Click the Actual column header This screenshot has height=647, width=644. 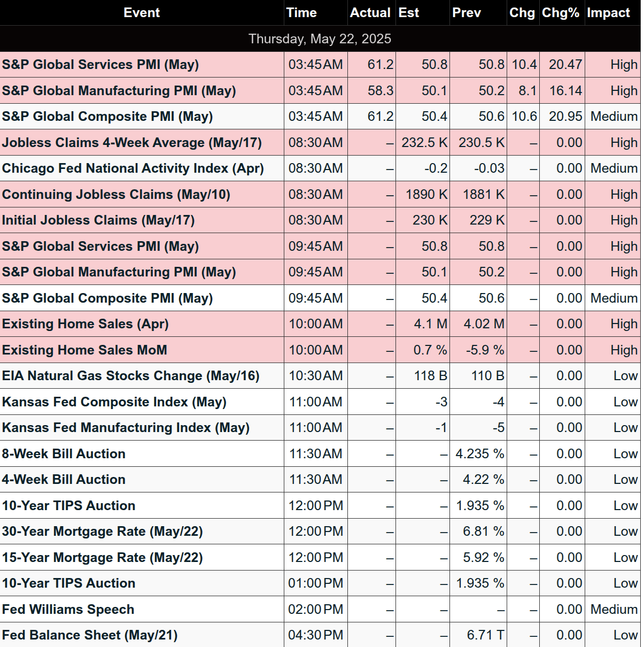pos(370,13)
